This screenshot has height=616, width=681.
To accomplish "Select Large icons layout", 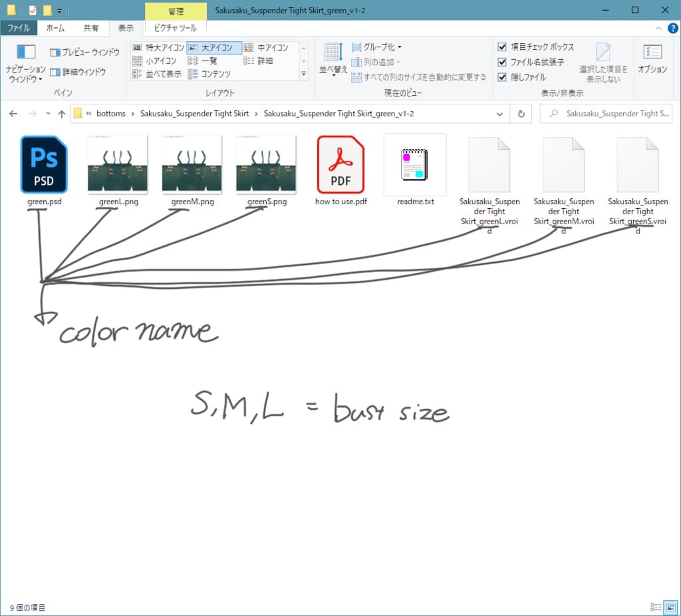I will (213, 47).
